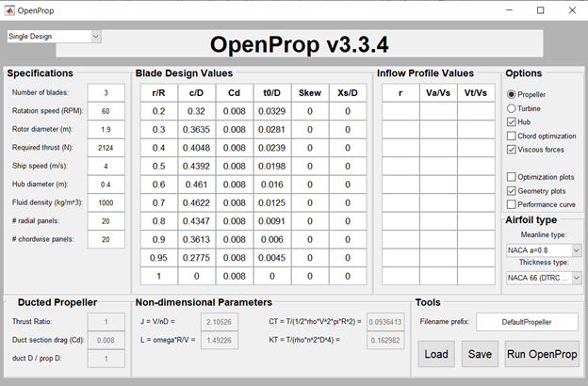This screenshot has width=588, height=386.
Task: Click the Hub diameter field
Action: click(106, 185)
